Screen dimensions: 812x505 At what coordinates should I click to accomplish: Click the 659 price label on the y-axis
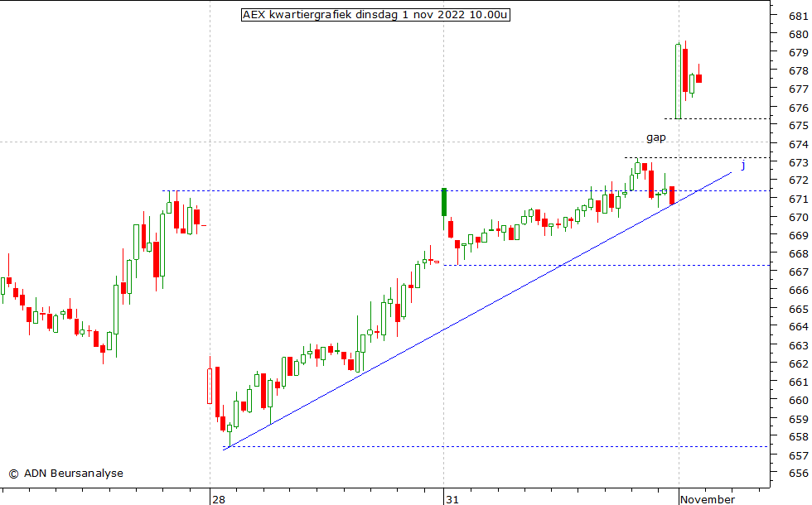coord(798,420)
